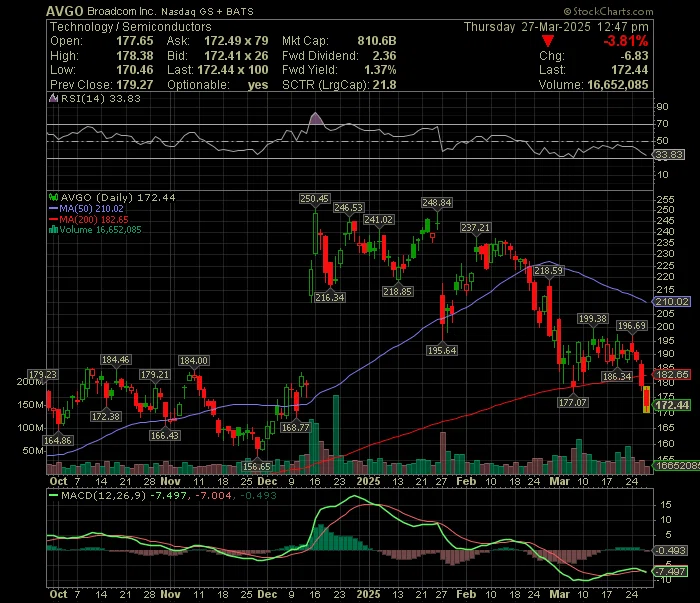Click the purple RSI overbought peak
The image size is (700, 603).
coord(316,118)
